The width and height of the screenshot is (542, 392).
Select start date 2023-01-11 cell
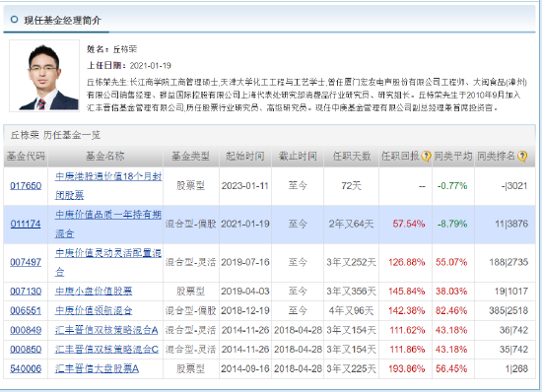[245, 186]
